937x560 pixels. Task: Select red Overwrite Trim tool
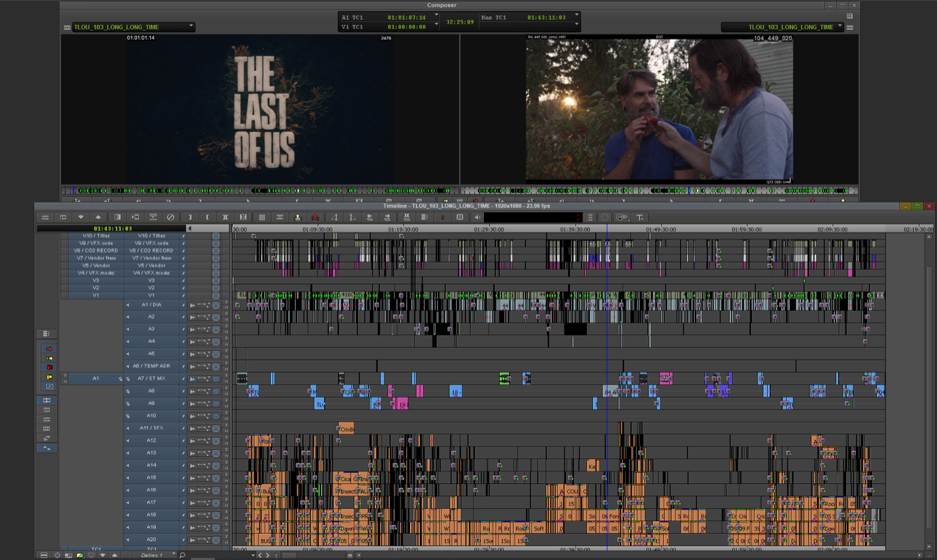point(49,367)
